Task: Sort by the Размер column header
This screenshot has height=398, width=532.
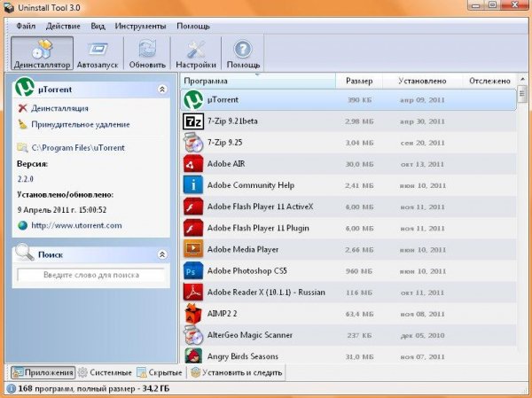Action: click(359, 81)
